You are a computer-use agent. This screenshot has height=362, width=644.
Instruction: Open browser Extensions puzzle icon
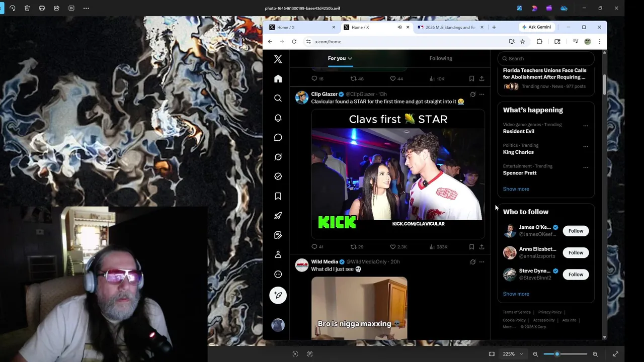tap(539, 42)
